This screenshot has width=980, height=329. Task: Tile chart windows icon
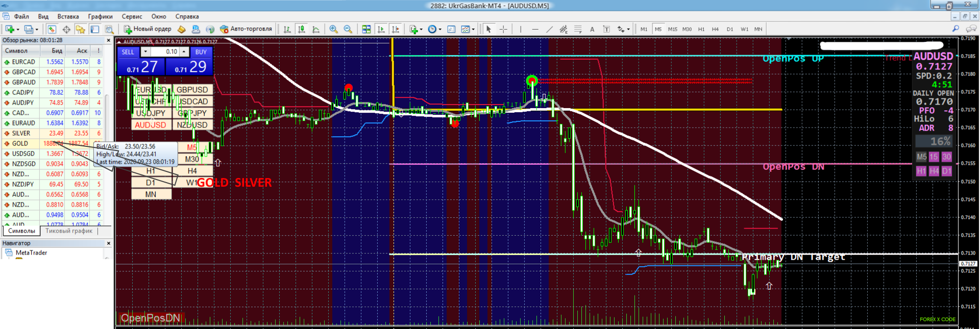coord(366,29)
